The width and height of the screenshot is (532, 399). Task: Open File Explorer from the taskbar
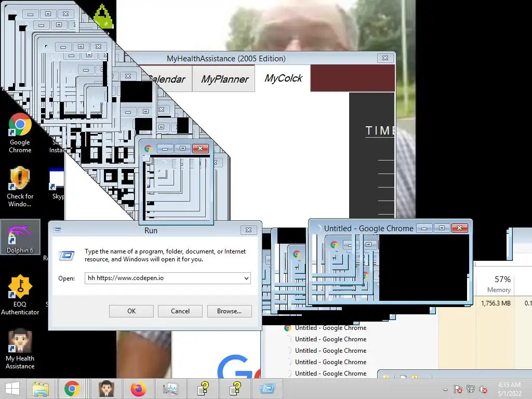[41, 389]
